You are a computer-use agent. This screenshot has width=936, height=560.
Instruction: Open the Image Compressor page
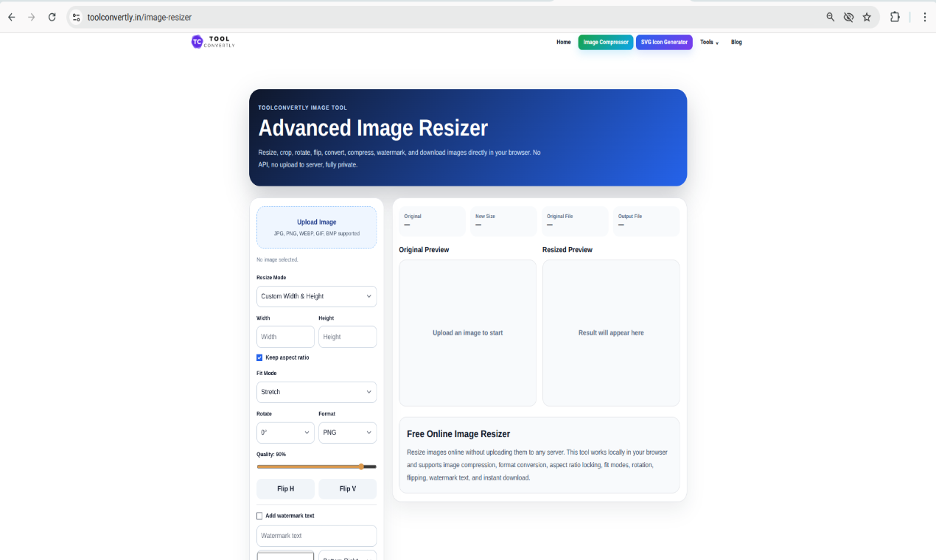pos(606,42)
